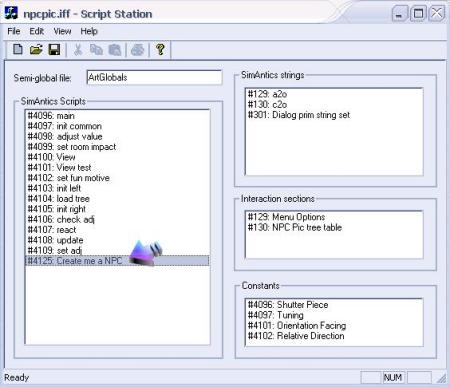Click the Print toolbar icon
This screenshot has width=450, height=387.
coord(138,50)
